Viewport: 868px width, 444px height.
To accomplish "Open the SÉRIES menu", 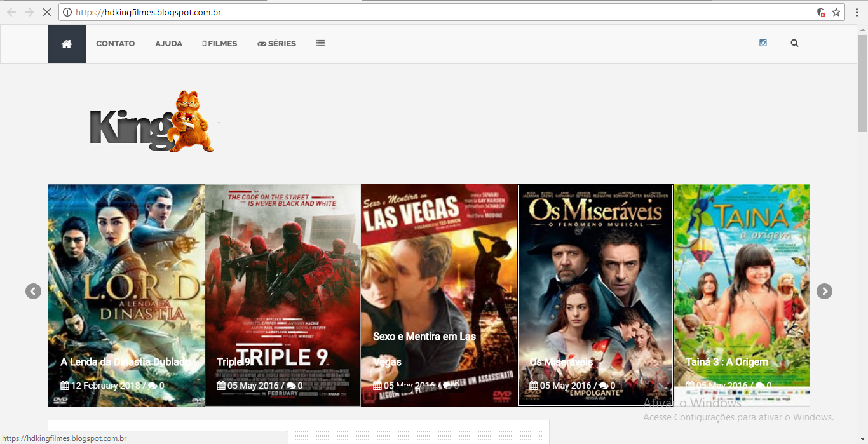I will pyautogui.click(x=276, y=44).
